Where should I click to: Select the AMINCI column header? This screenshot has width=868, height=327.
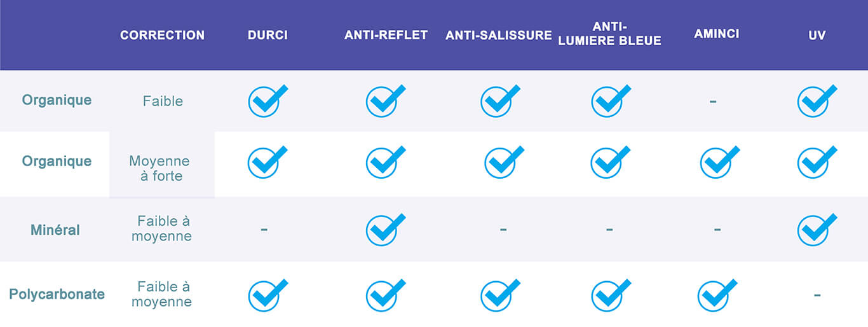717,34
